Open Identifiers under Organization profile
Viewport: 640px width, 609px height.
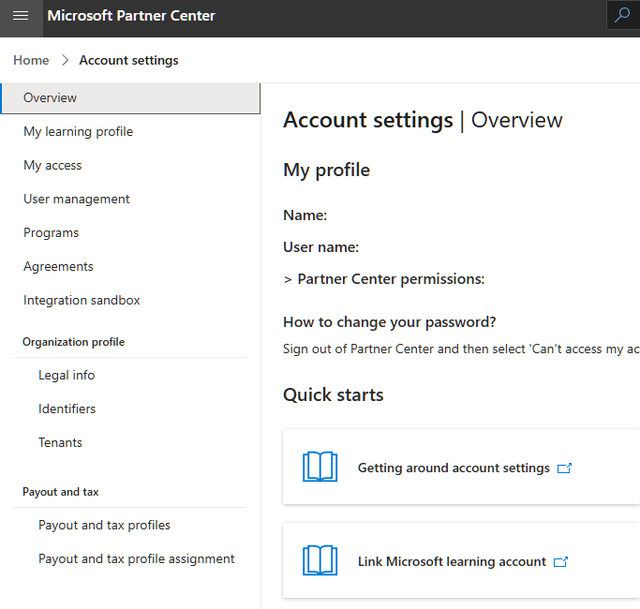coord(67,409)
